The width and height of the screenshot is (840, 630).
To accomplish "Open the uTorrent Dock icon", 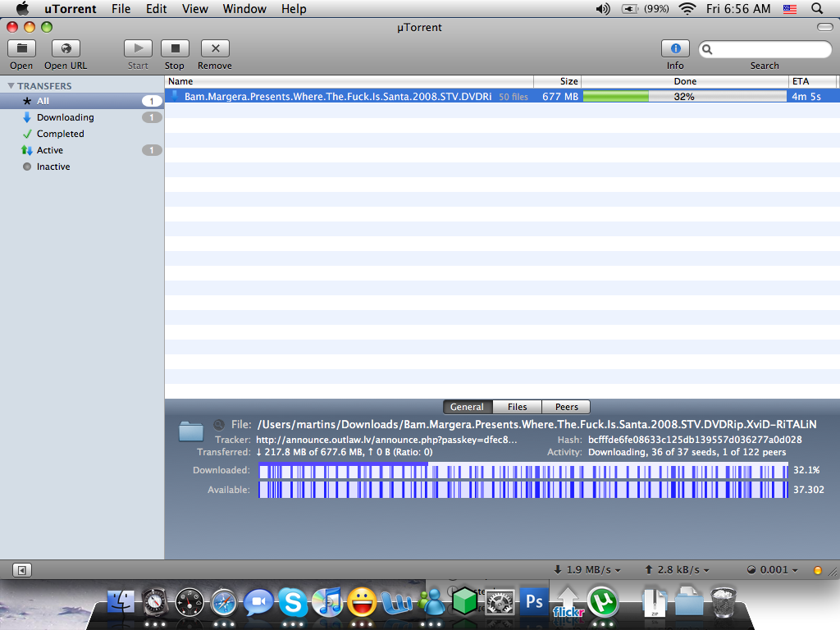I will [603, 601].
